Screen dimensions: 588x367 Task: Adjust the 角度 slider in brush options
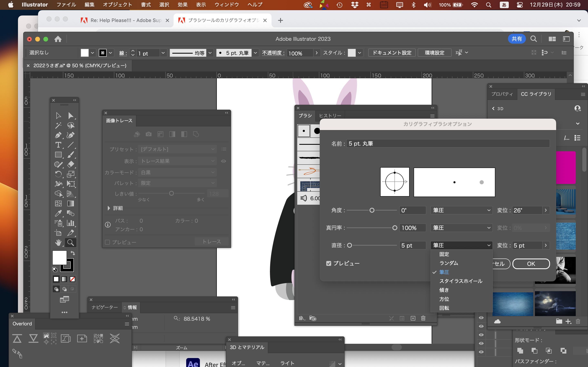[x=372, y=210]
